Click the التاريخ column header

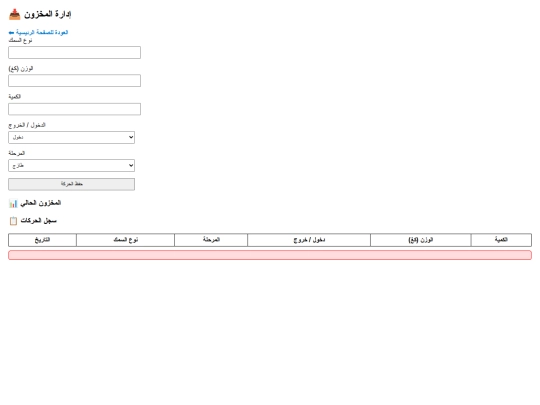click(42, 240)
